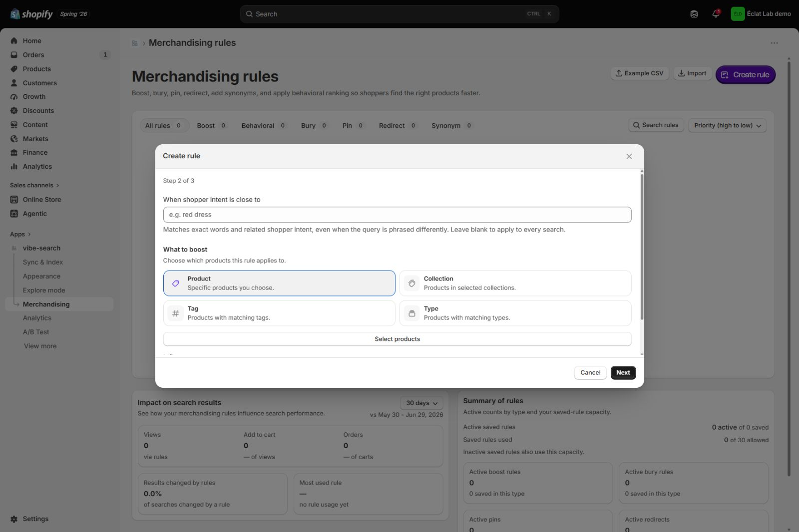Screen dimensions: 799x532
Task: Open the 30 days range dropdown
Action: click(421, 403)
